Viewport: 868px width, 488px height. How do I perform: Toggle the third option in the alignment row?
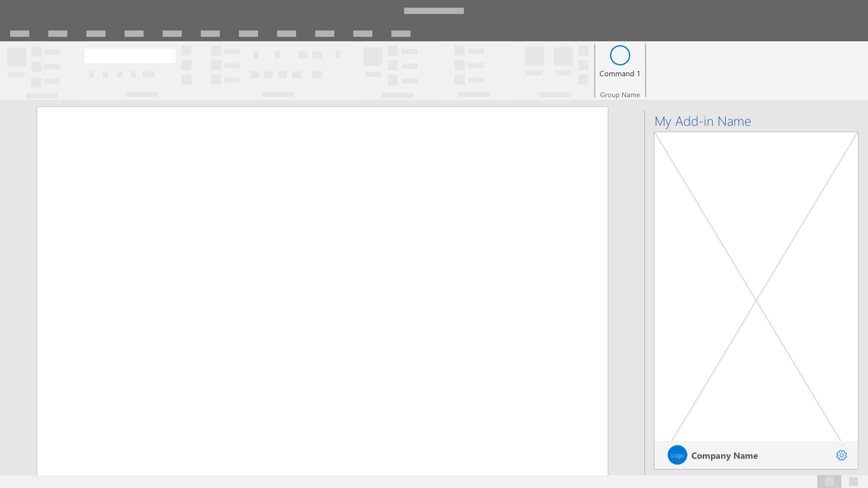click(x=283, y=74)
